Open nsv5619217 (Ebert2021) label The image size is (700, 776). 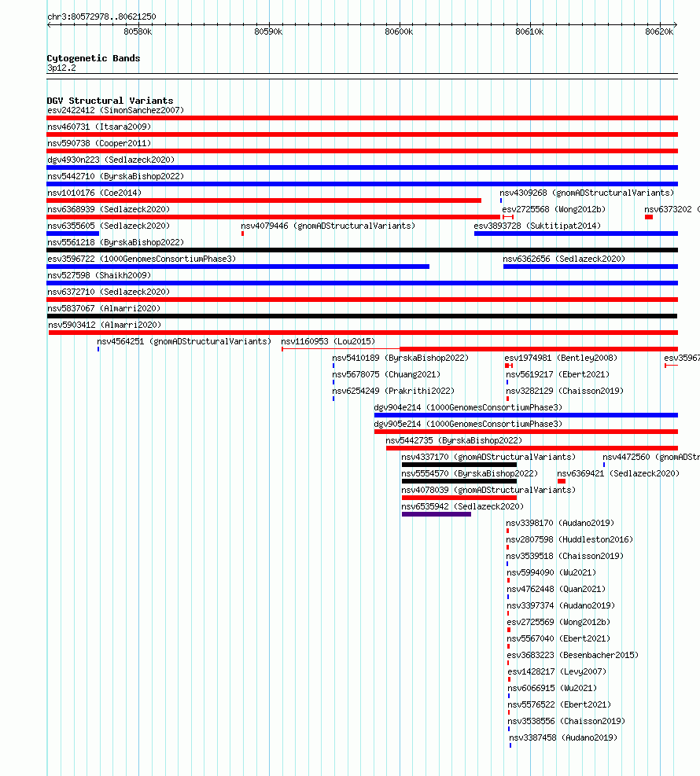click(x=558, y=375)
